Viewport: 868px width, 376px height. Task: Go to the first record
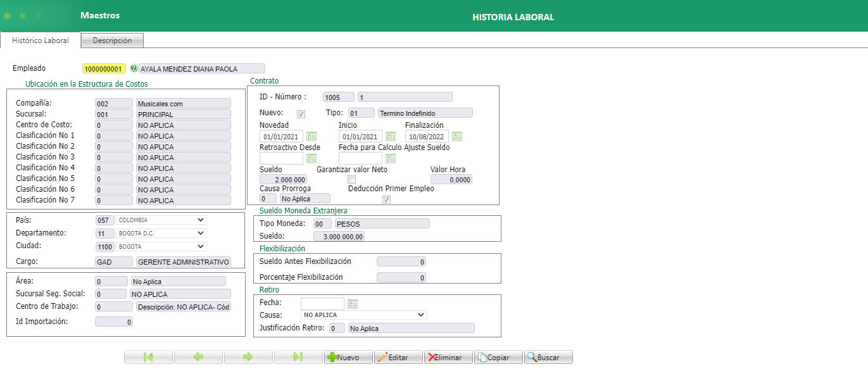coord(148,357)
